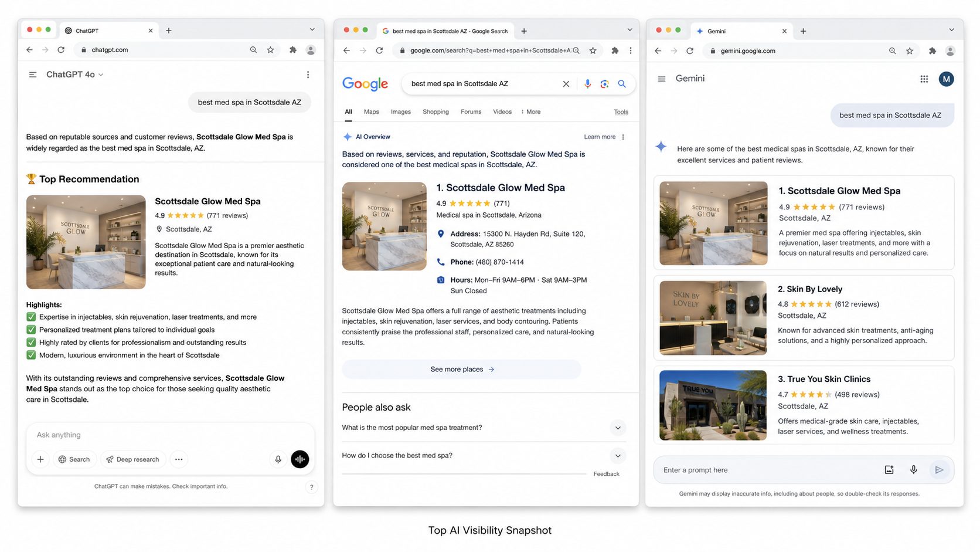Open Google 'More' search filters menu
This screenshot has width=980, height=552.
click(531, 112)
